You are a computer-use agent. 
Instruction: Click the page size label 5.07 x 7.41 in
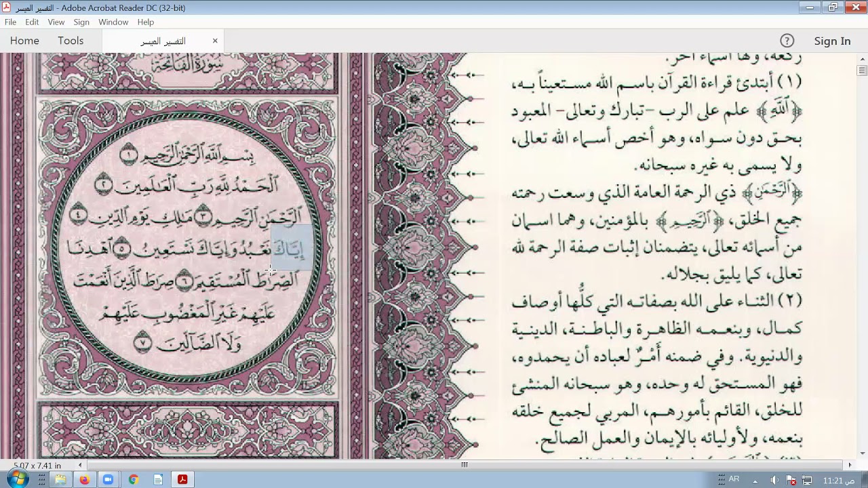37,466
